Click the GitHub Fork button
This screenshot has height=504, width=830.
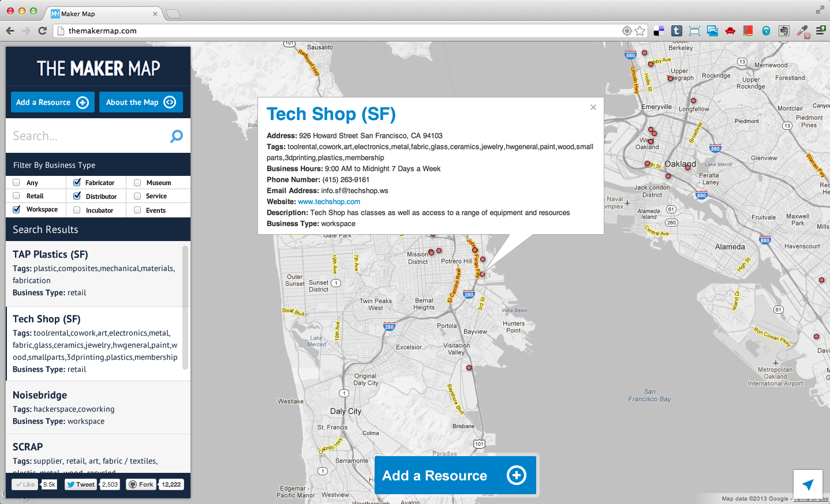[x=141, y=484]
